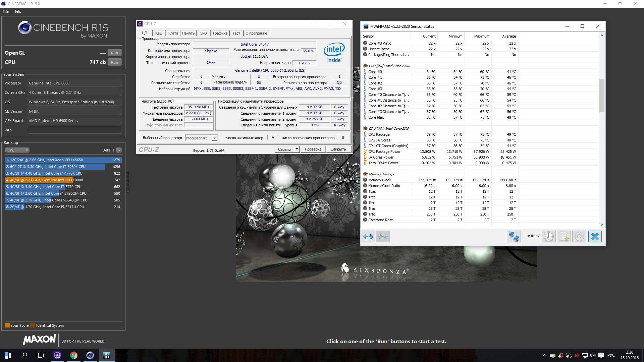644x362 pixels.
Task: Close sensors with blue X icon
Action: pyautogui.click(x=595, y=237)
